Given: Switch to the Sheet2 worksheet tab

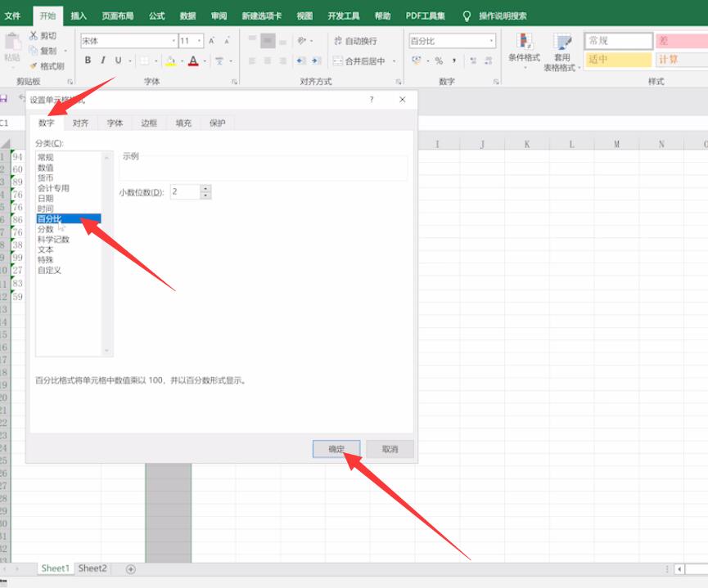Looking at the screenshot, I should [x=92, y=568].
